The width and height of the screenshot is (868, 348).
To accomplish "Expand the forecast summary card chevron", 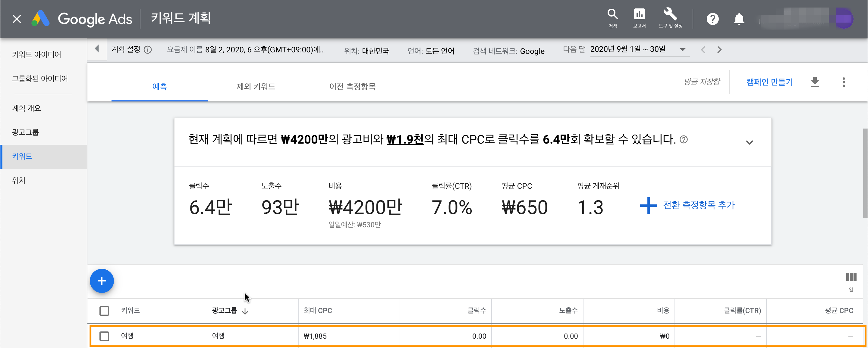I will [749, 142].
